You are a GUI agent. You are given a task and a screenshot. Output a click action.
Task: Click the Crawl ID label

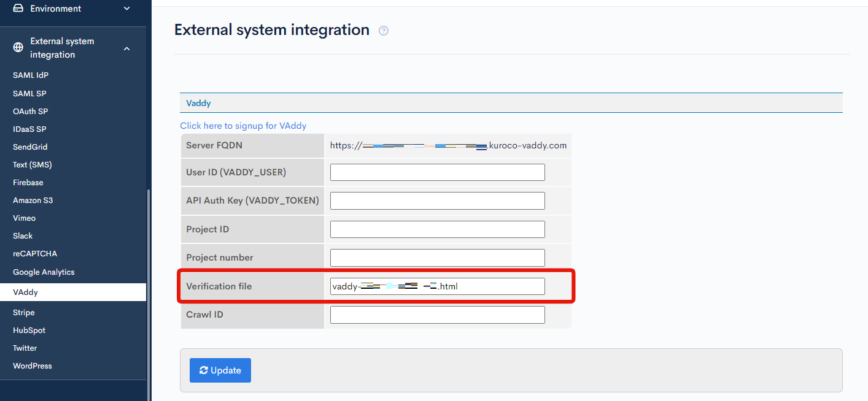click(x=204, y=315)
